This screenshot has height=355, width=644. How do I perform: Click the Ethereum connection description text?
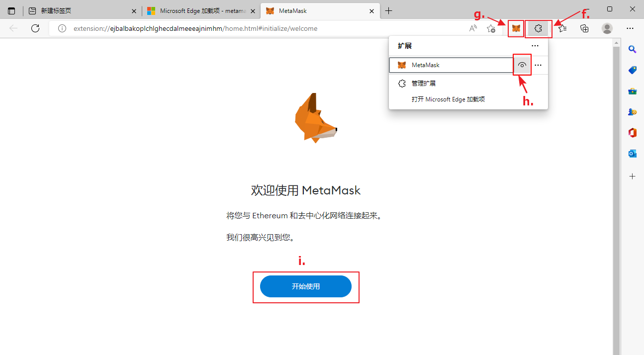pos(304,216)
